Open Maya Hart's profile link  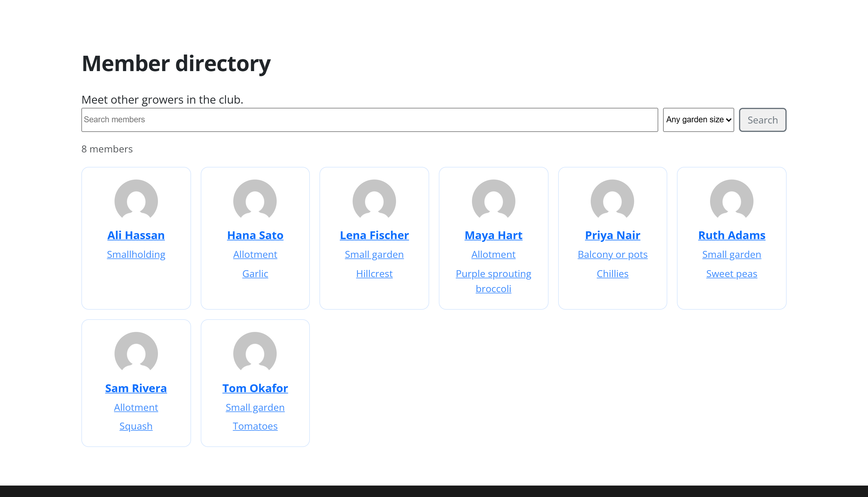click(x=493, y=235)
